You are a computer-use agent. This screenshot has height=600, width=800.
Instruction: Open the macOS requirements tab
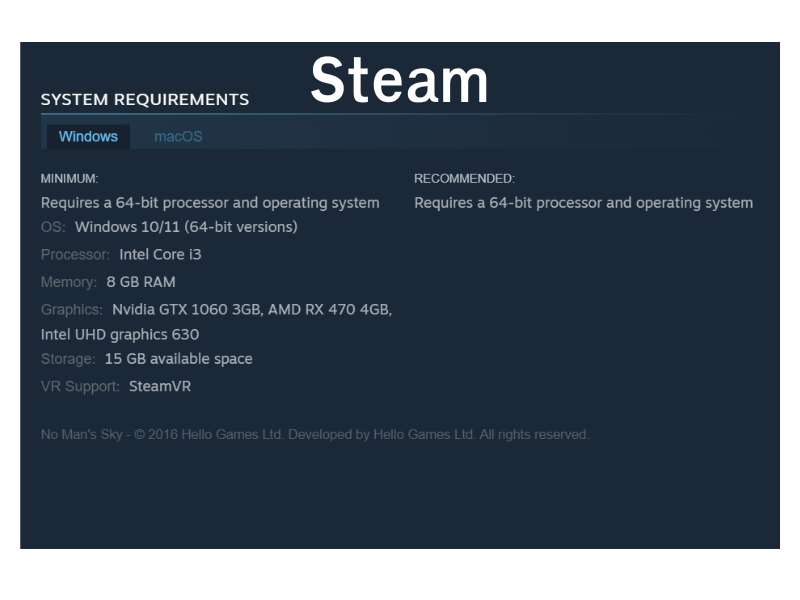pyautogui.click(x=178, y=136)
